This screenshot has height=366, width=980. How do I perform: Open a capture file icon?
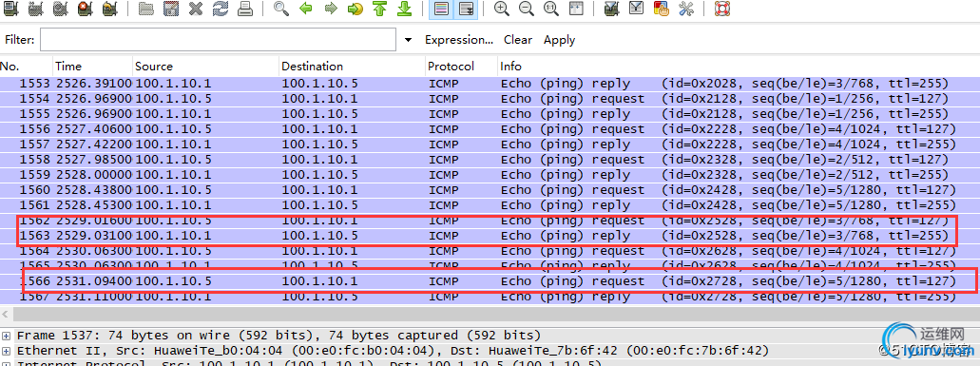(x=146, y=9)
